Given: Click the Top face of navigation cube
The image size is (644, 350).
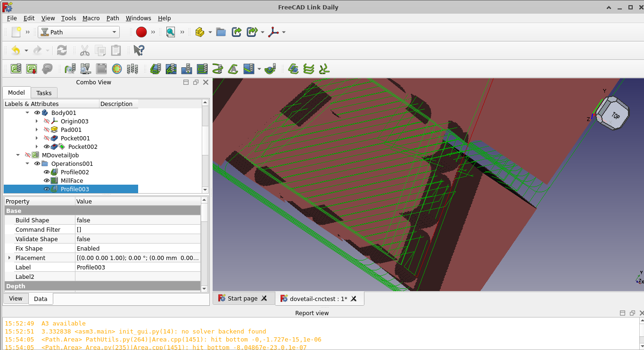Looking at the screenshot, I should [615, 115].
